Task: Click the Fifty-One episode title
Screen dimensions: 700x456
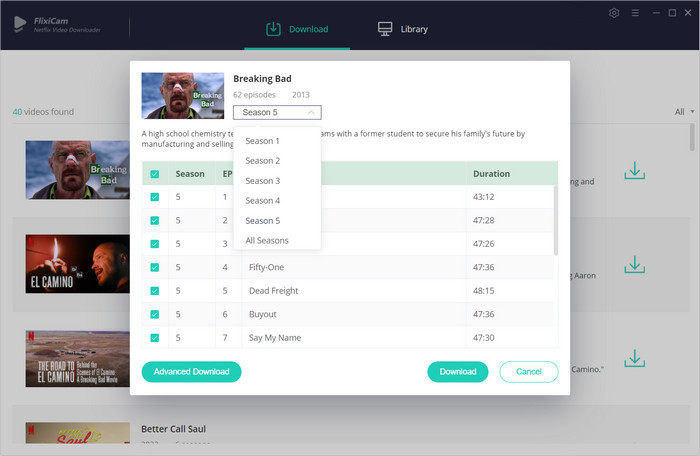Action: pyautogui.click(x=267, y=267)
